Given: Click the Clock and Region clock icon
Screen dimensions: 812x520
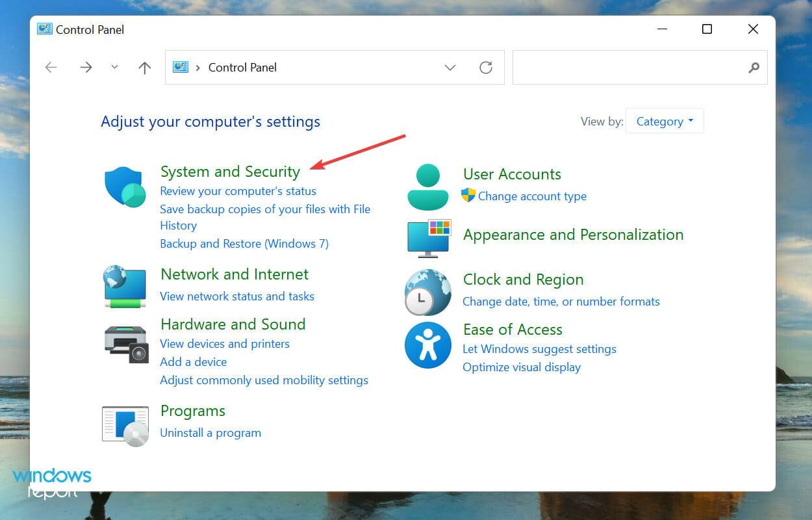Looking at the screenshot, I should pos(427,292).
